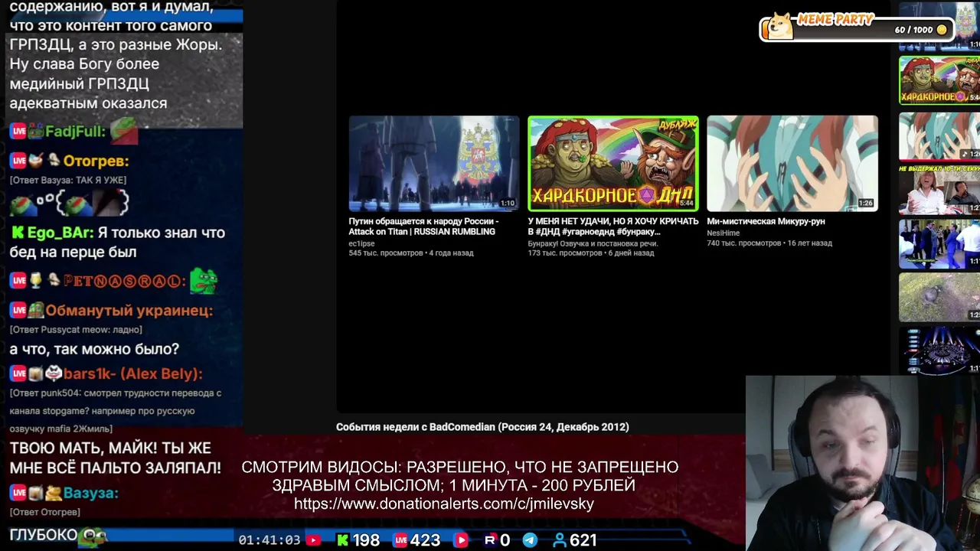
Task: Click the chat message 'а что, так можно было?'
Action: tap(94, 349)
